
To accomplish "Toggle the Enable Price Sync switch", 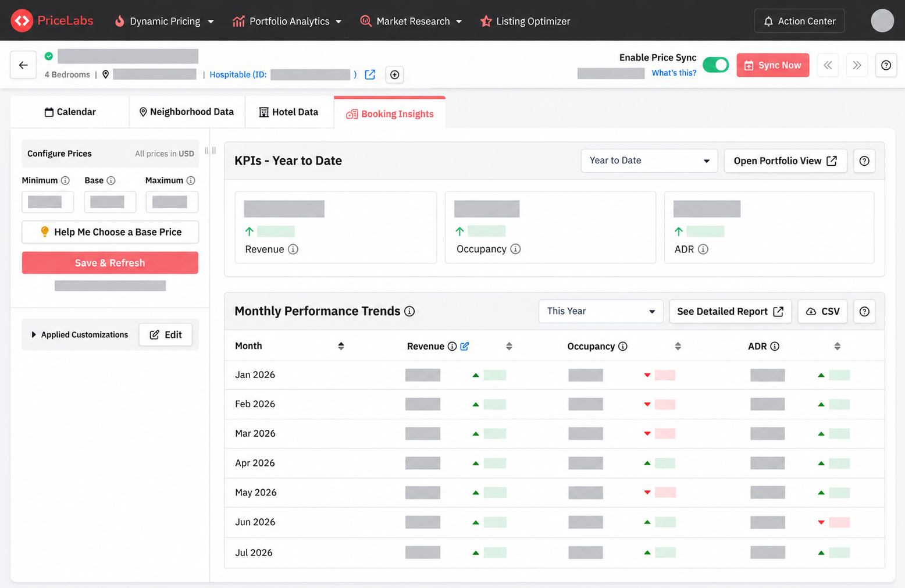I will (716, 65).
